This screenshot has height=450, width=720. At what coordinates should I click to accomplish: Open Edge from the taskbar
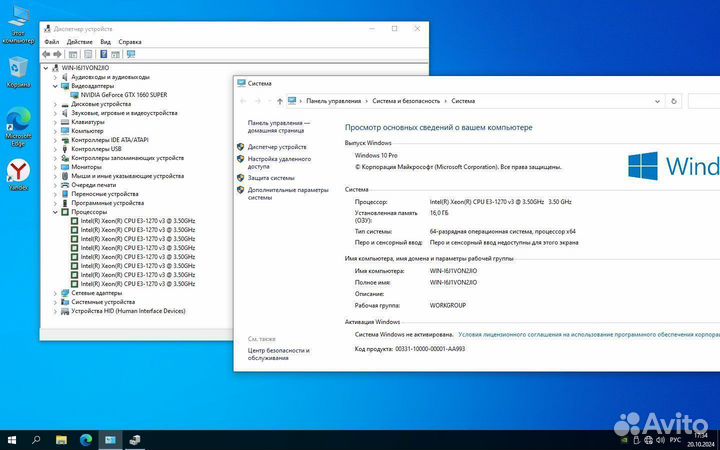[86, 440]
